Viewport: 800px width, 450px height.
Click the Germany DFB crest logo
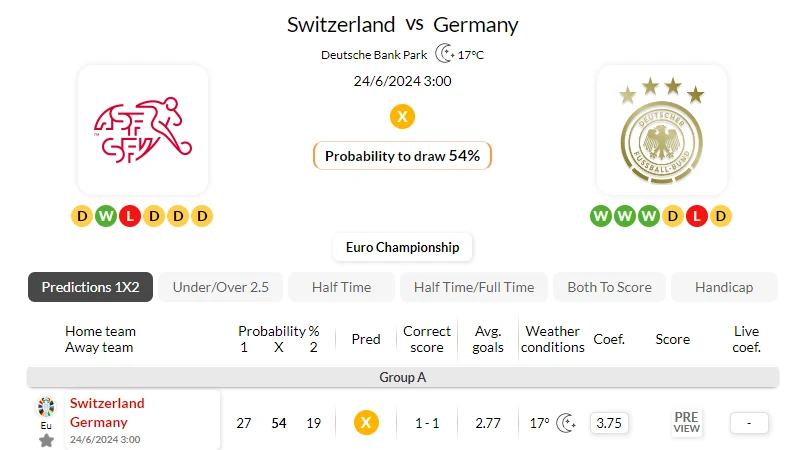(662, 130)
